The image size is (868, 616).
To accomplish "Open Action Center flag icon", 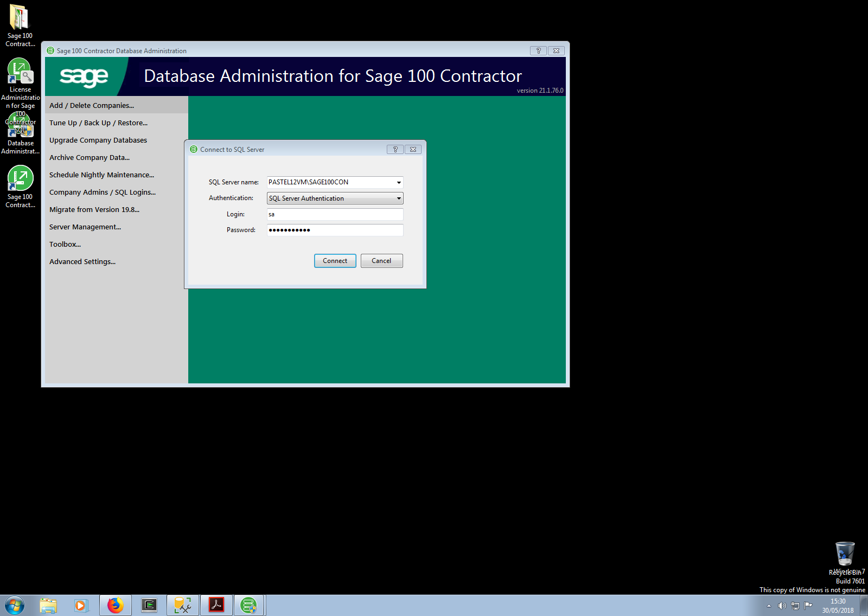I will 808,606.
